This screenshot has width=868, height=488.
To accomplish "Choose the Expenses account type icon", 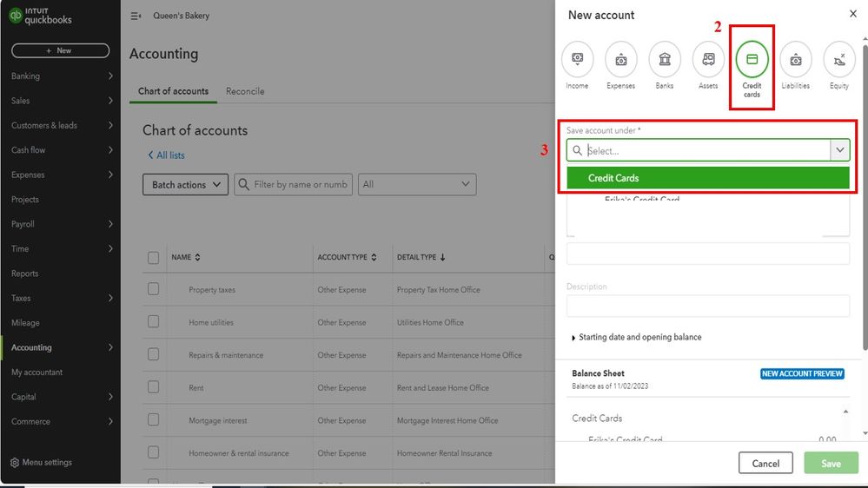I will tap(620, 59).
